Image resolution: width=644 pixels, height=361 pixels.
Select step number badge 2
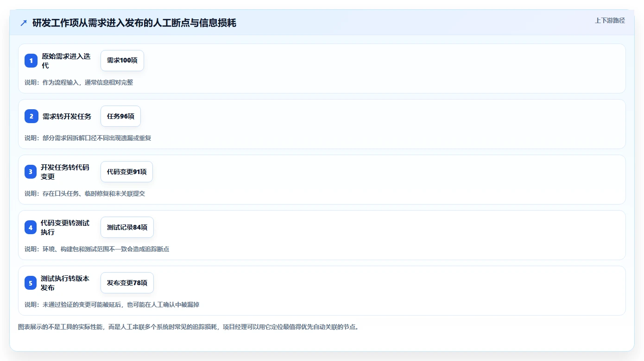(31, 116)
